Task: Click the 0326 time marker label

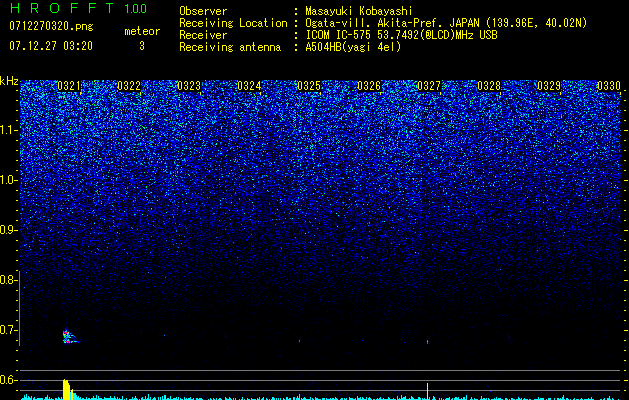Action: pos(369,86)
